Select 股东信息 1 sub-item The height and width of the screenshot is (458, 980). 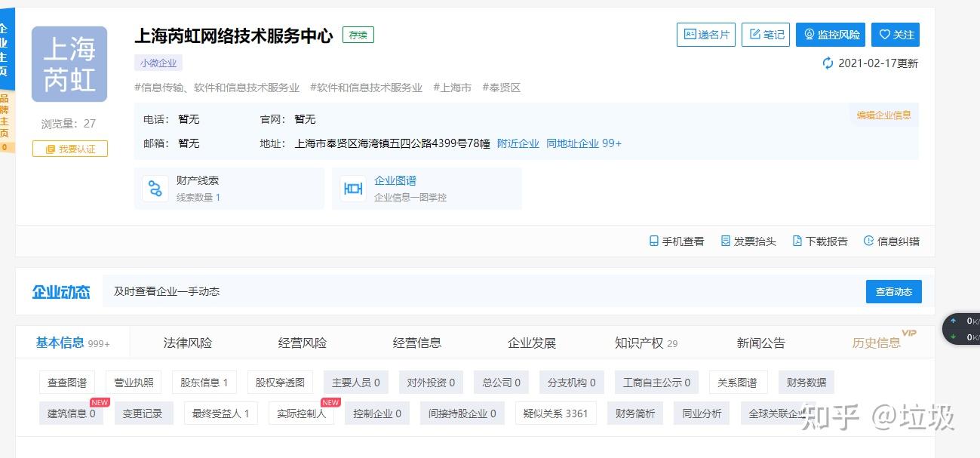(204, 383)
